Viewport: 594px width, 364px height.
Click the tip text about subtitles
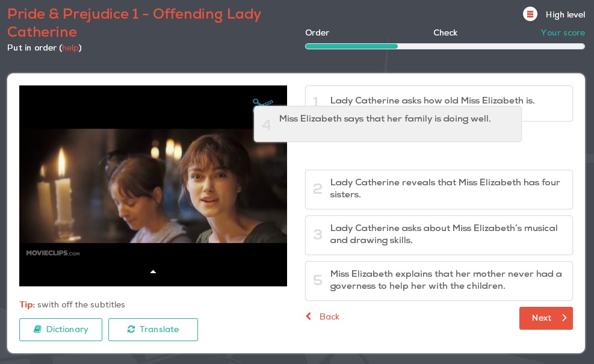[72, 304]
